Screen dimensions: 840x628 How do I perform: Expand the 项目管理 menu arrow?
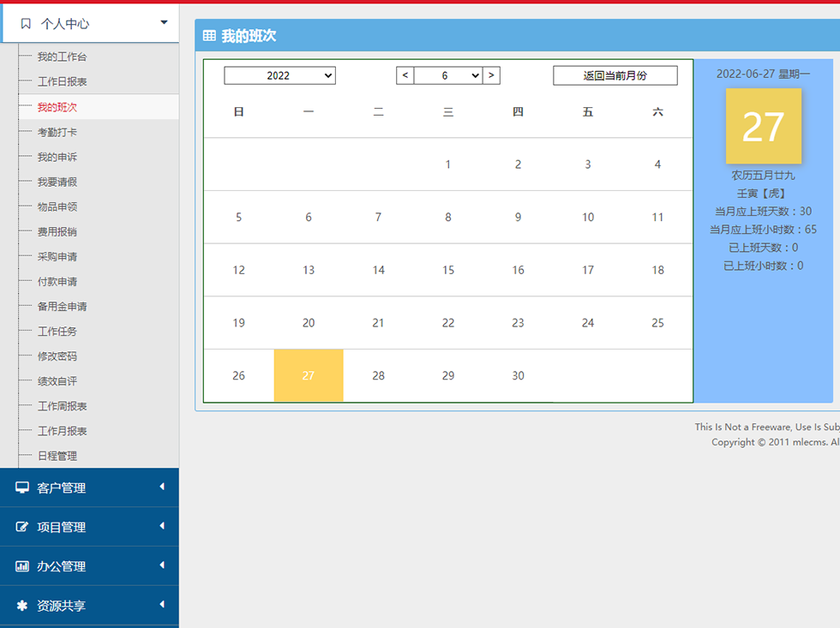coord(162,526)
